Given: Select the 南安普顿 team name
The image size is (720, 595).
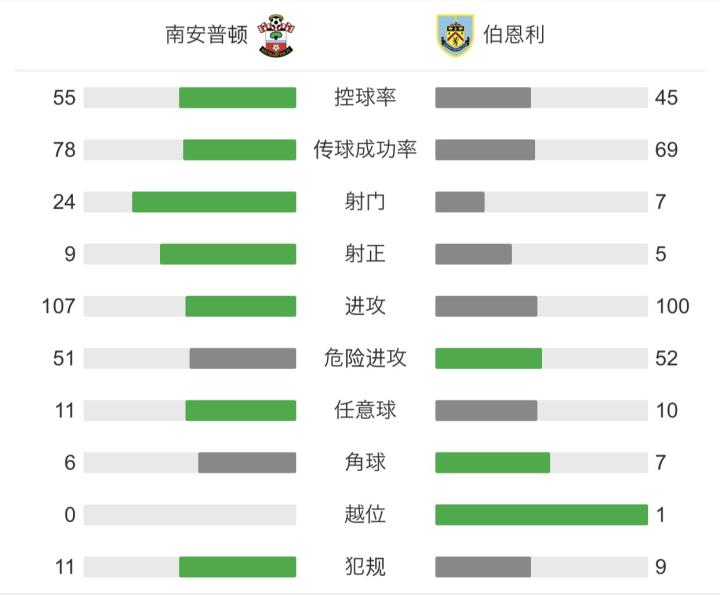Looking at the screenshot, I should [x=206, y=35].
